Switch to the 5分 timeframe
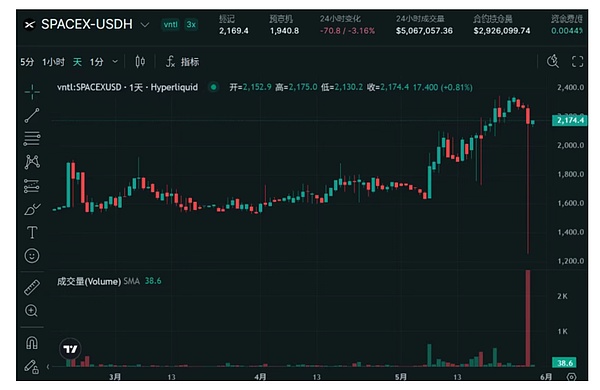Image resolution: width=600 pixels, height=390 pixels. click(x=27, y=62)
